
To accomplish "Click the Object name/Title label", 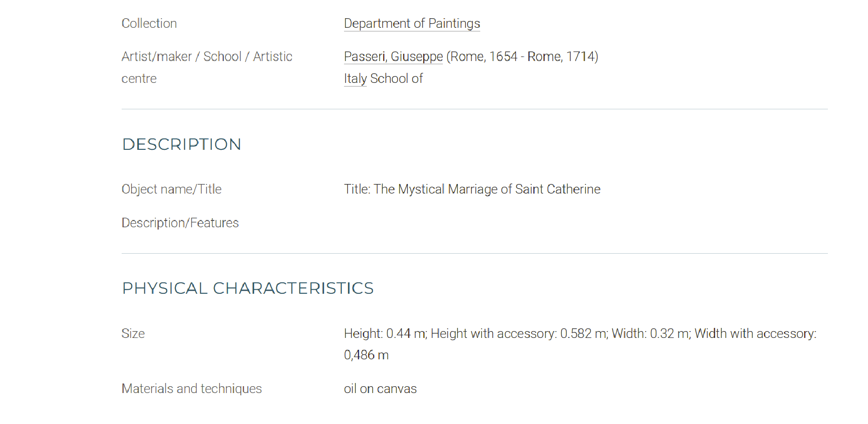I will [x=171, y=189].
